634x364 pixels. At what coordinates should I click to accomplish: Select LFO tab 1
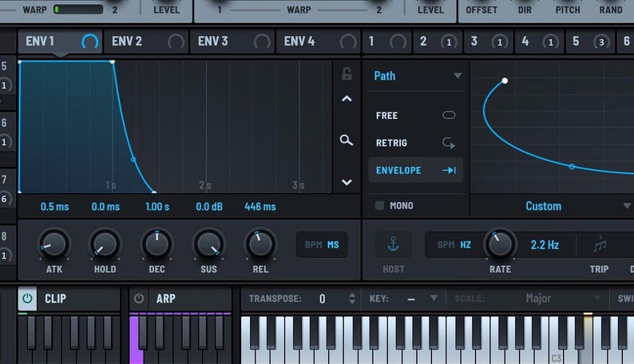[x=386, y=42]
